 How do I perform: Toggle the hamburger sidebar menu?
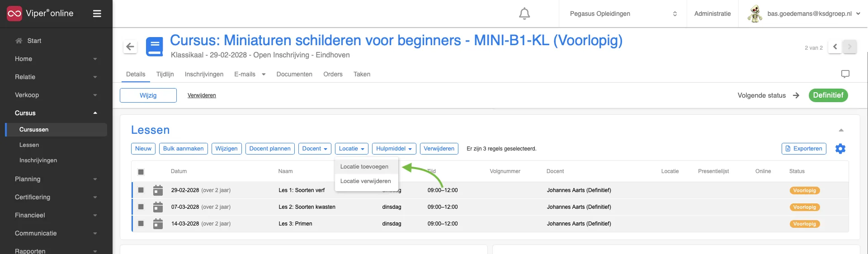pyautogui.click(x=97, y=14)
